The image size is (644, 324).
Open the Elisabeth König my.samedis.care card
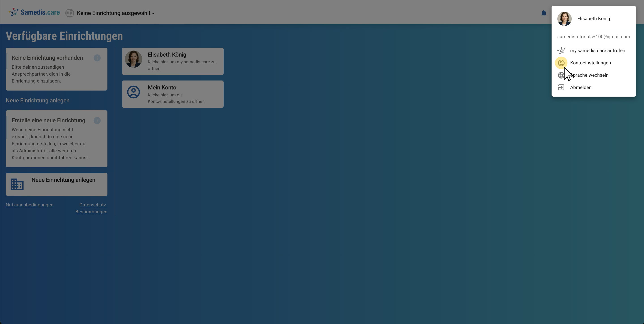[x=173, y=61]
